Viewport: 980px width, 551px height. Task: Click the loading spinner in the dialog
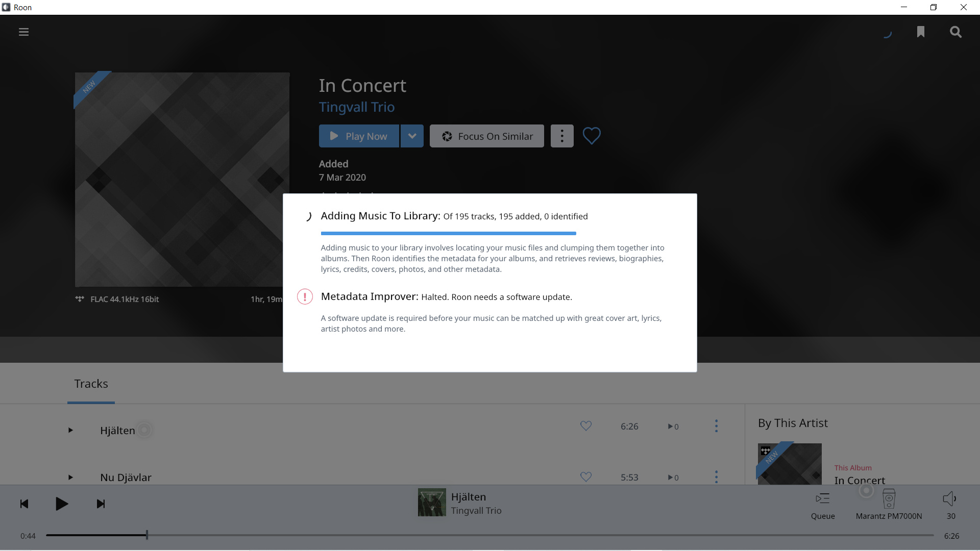tap(308, 217)
